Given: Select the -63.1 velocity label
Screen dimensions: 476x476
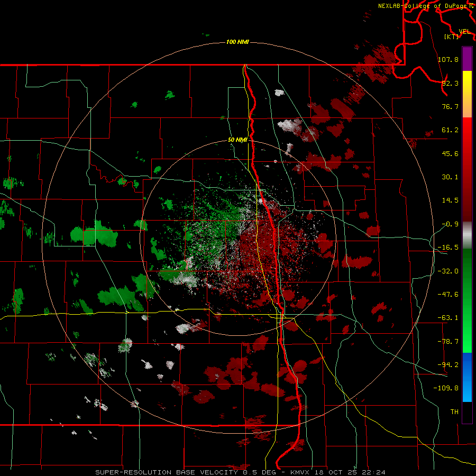Looking at the screenshot, I should (448, 318).
